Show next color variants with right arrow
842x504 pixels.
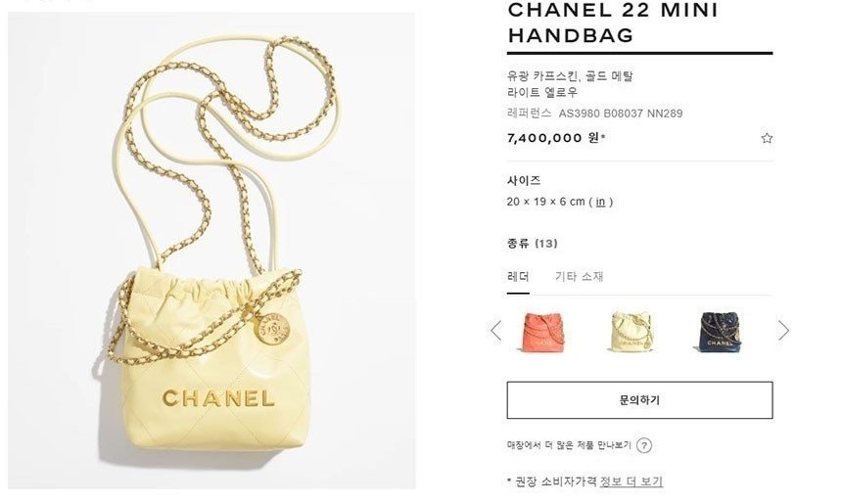tap(783, 331)
